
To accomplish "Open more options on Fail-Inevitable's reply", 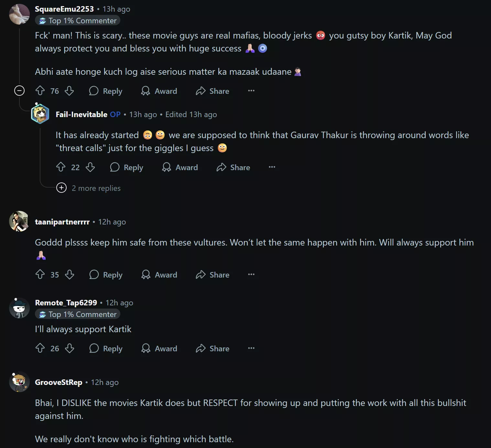I will pos(272,167).
